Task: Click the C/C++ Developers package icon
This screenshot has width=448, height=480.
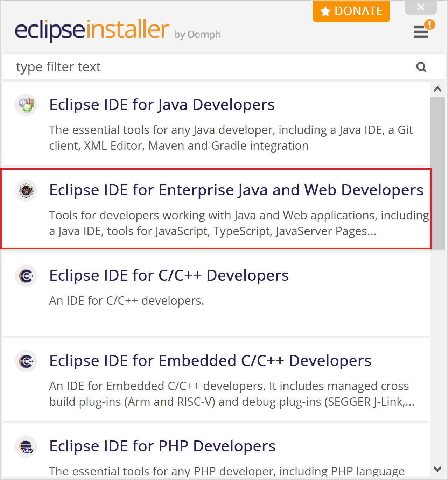Action: 26,275
